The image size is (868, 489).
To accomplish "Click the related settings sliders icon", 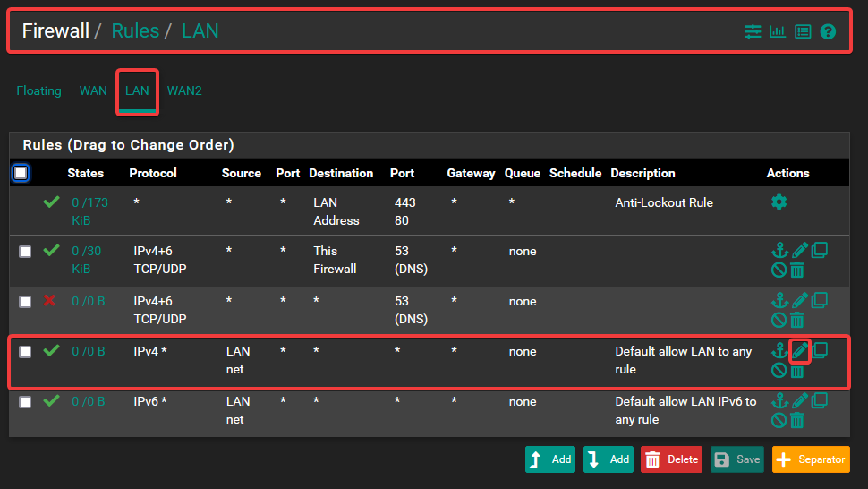I will (753, 31).
